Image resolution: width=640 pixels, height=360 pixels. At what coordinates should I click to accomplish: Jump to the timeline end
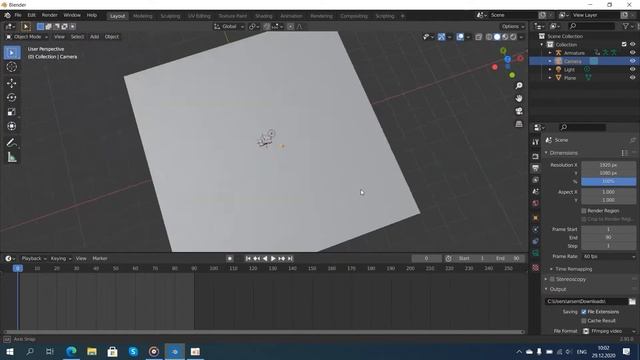290,258
